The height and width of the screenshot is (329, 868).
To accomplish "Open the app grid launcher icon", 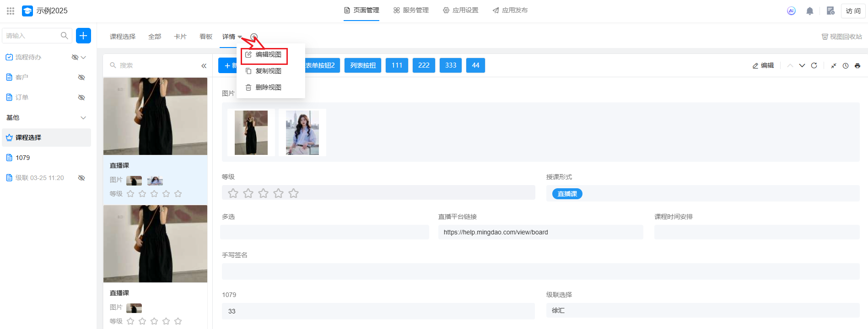I will click(x=11, y=11).
